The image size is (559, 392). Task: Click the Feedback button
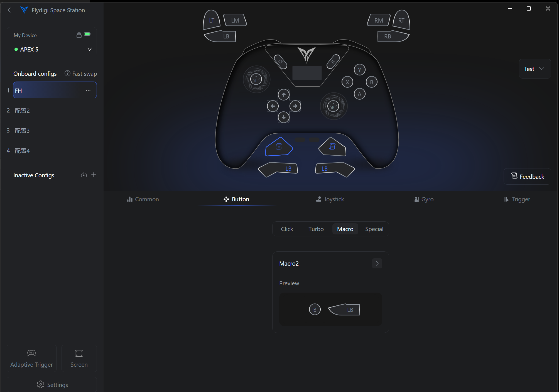coord(527,177)
